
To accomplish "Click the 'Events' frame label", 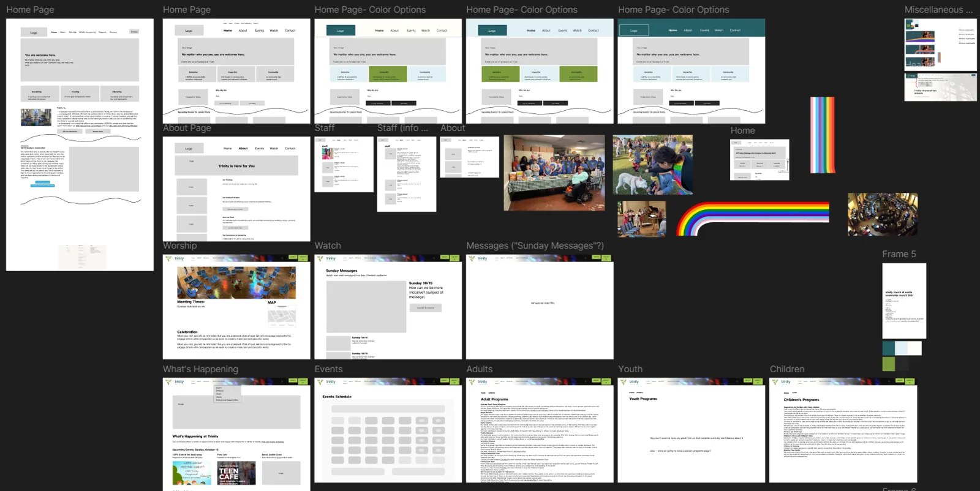I will pos(328,369).
